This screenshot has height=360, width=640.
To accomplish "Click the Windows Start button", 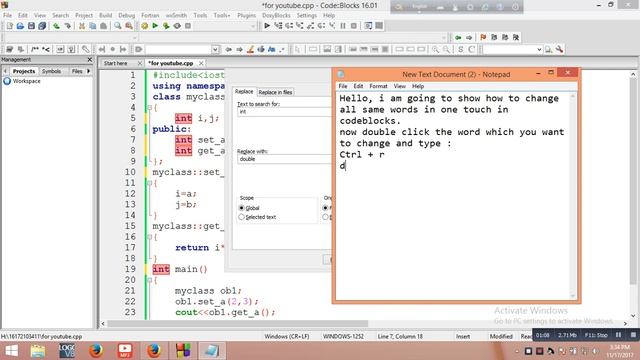I will pos(11,351).
